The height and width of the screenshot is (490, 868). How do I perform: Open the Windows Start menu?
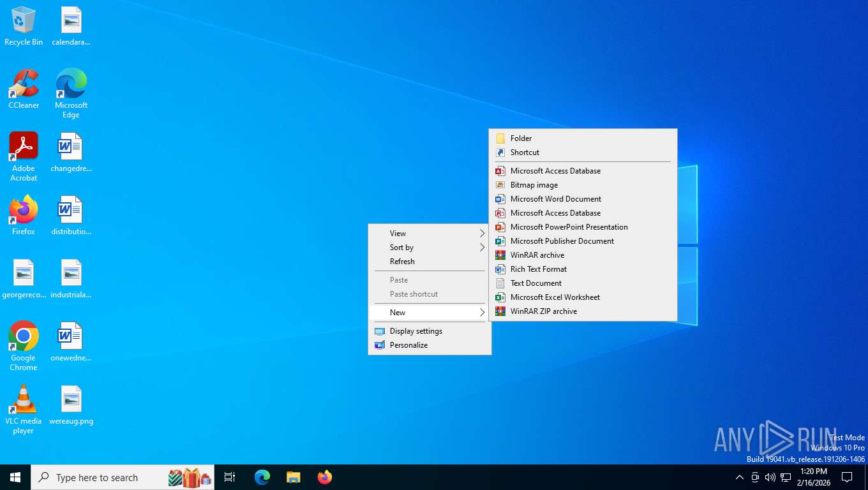pos(15,477)
